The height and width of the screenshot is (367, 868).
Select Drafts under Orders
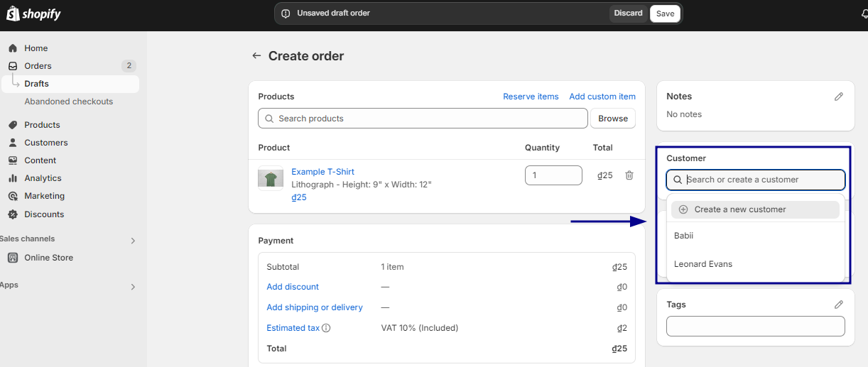click(x=71, y=84)
